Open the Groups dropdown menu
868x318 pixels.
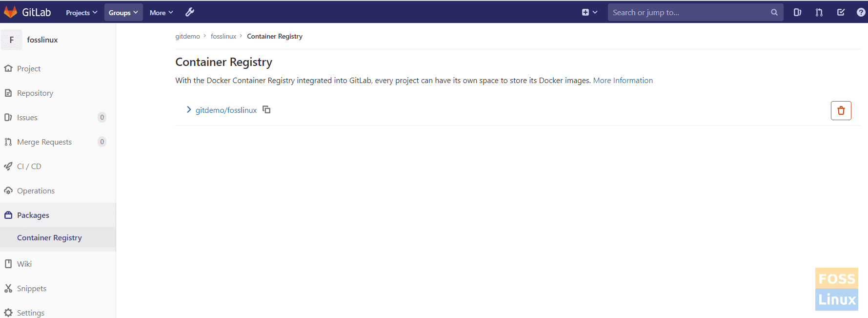coord(123,12)
